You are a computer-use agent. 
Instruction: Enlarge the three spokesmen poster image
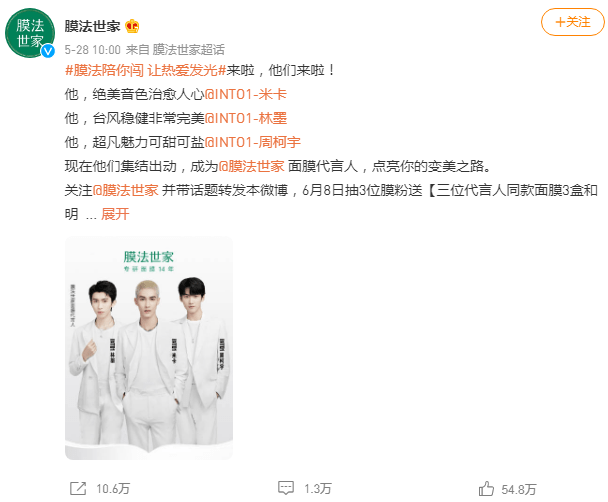(x=149, y=348)
